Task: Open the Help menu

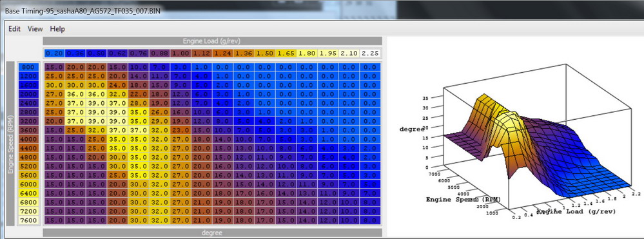Action: [x=57, y=29]
